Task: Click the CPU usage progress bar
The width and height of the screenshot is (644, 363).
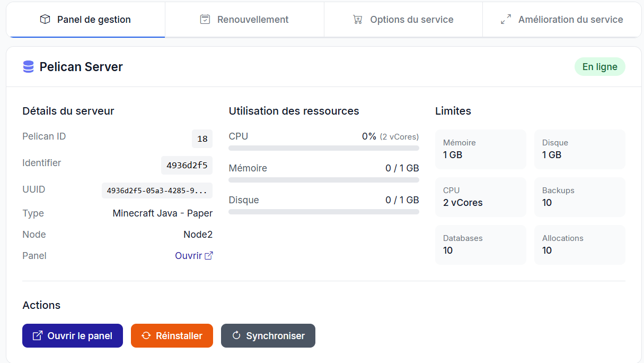Action: pos(324,148)
